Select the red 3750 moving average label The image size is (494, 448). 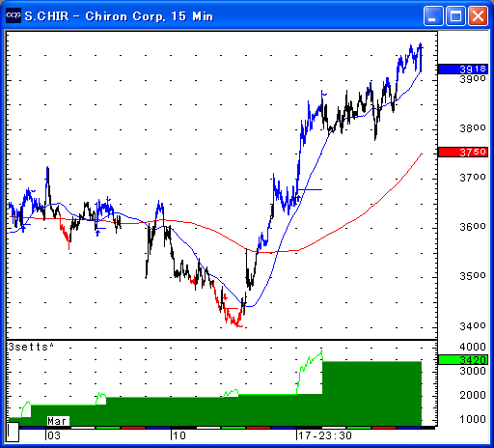[x=463, y=152]
